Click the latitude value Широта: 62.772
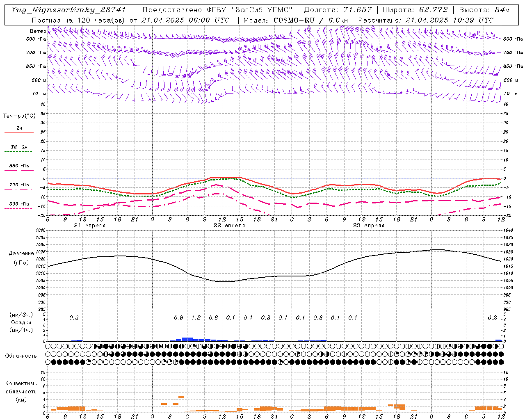This screenshot has height=420, width=525. pyautogui.click(x=415, y=10)
